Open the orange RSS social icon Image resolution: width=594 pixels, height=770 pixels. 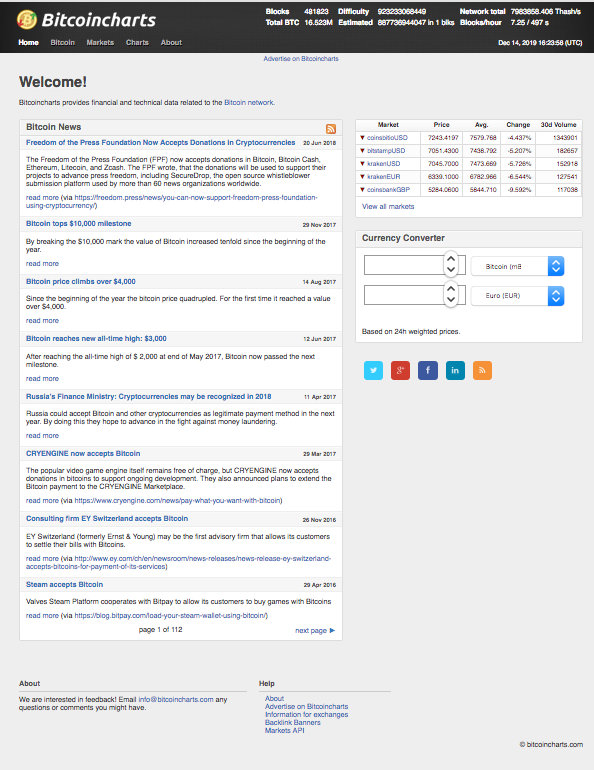[x=482, y=370]
